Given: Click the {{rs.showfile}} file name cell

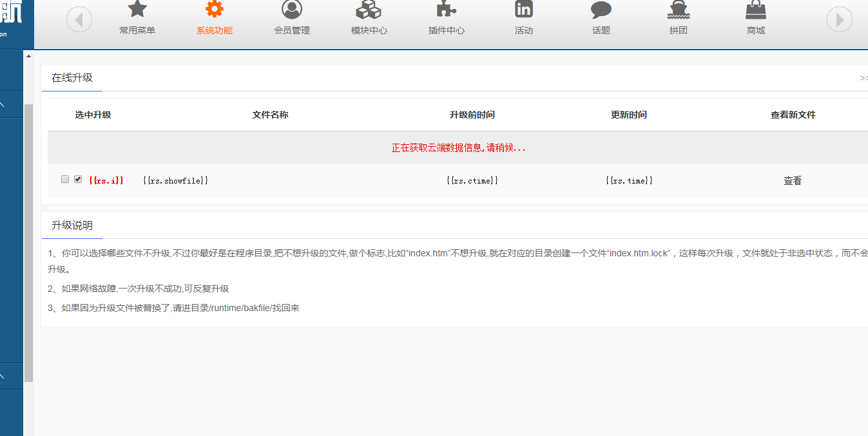Looking at the screenshot, I should pyautogui.click(x=175, y=181).
